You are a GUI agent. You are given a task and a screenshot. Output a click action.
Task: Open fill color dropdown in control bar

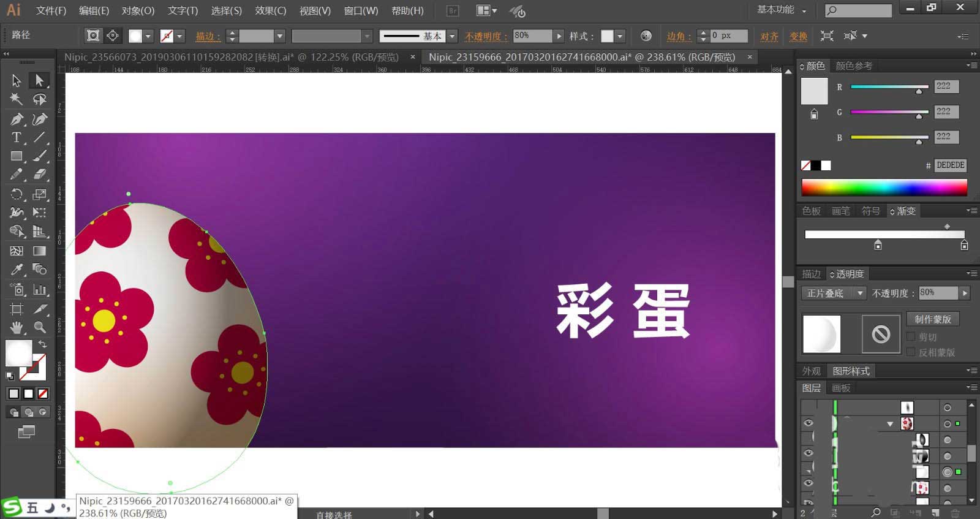[x=148, y=36]
